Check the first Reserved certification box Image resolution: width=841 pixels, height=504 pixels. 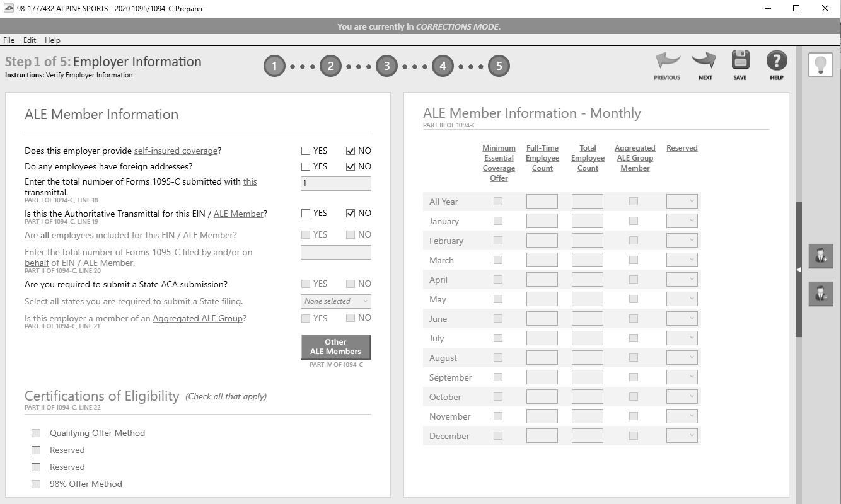(x=36, y=450)
